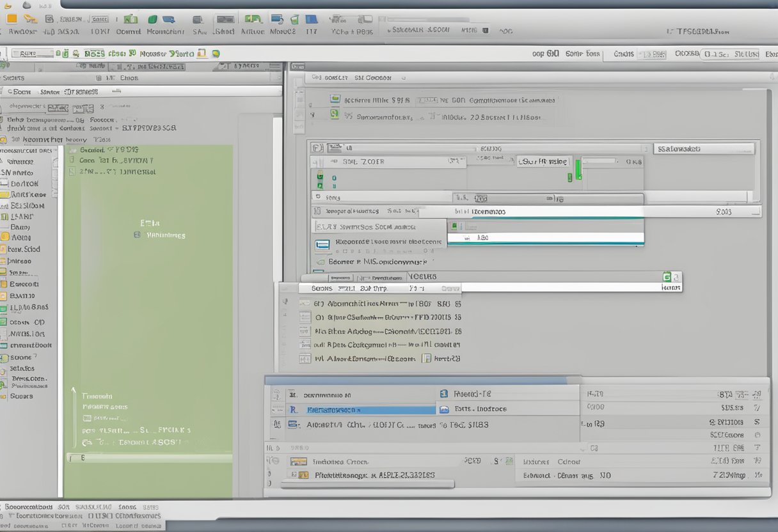This screenshot has height=532, width=778.
Task: Click the green vertical level bar
Action: 578,169
